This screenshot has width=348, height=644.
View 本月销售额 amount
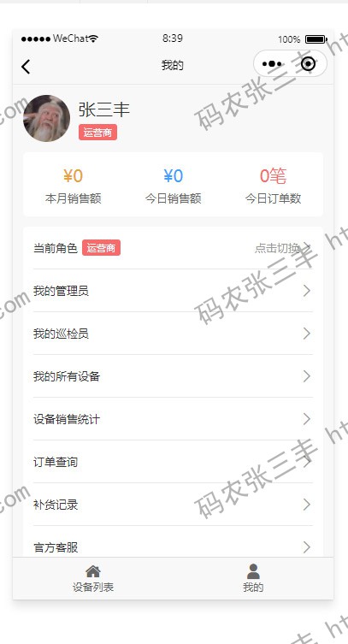(x=73, y=176)
